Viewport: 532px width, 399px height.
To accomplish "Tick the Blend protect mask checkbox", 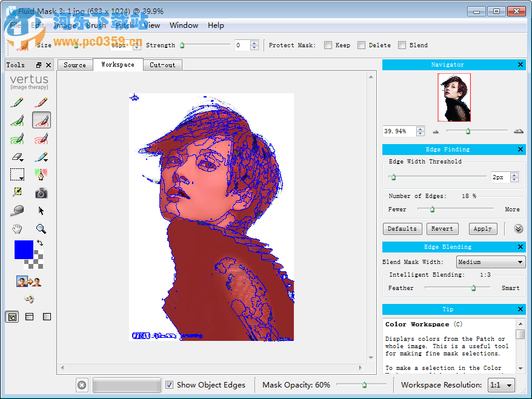I will pyautogui.click(x=402, y=45).
